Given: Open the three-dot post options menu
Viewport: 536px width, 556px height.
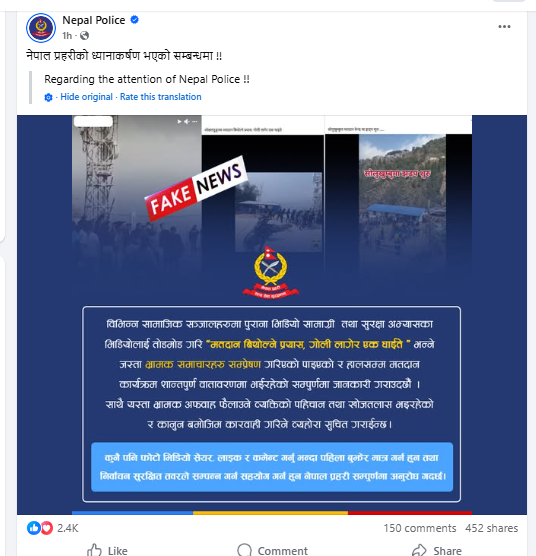Looking at the screenshot, I should (x=504, y=27).
